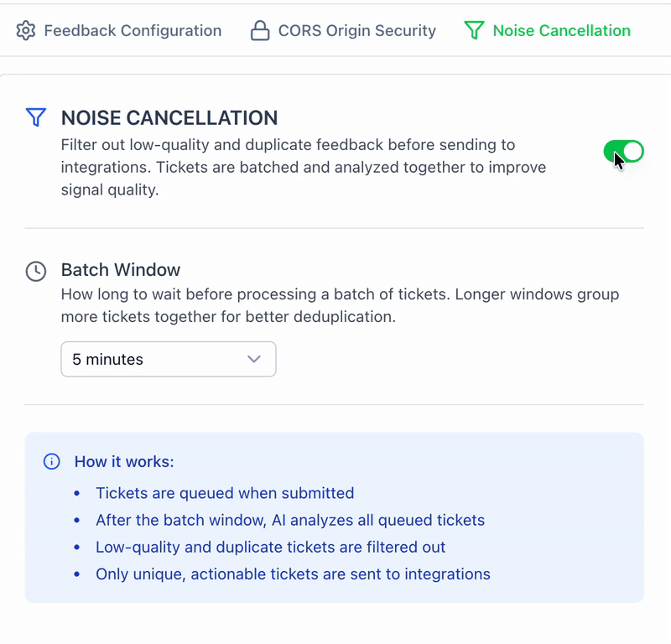Select the Noise Cancellation tab label
Viewport: 671px width, 644px height.
(561, 31)
